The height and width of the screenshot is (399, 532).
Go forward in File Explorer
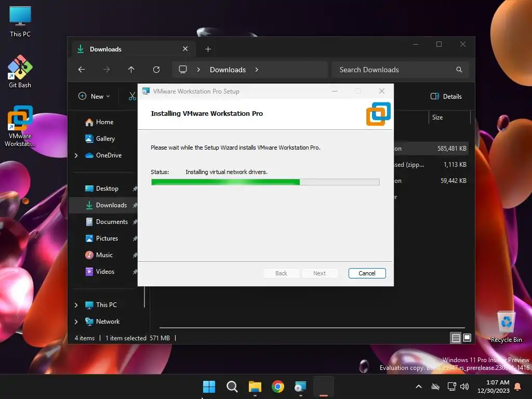pos(107,70)
